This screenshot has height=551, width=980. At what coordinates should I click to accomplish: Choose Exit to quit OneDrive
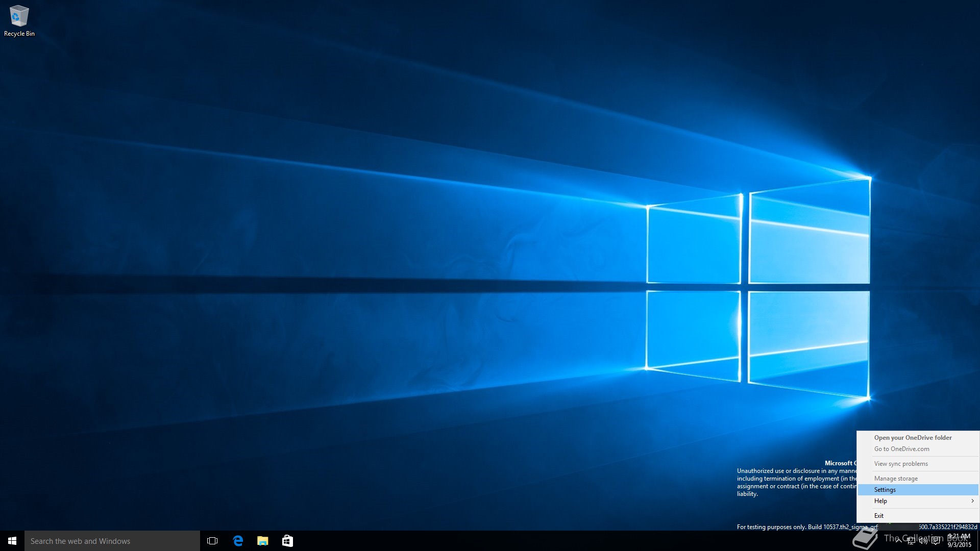pyautogui.click(x=918, y=516)
